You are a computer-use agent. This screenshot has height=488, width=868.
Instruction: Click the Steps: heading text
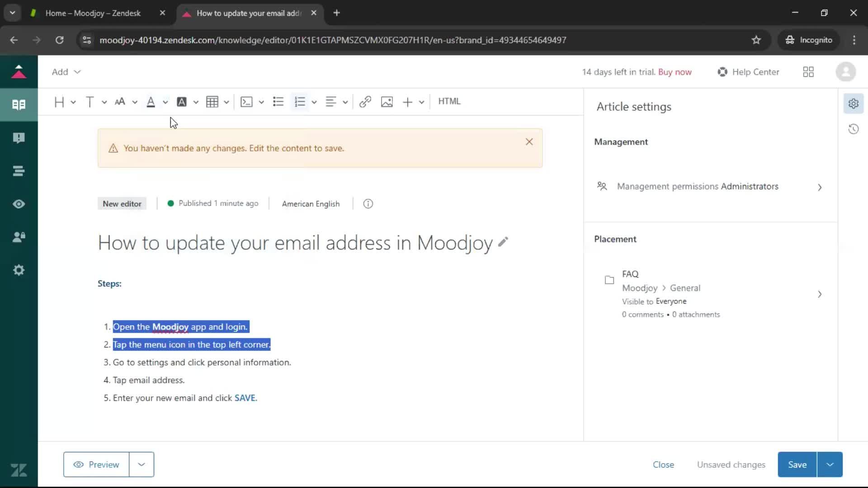(x=109, y=284)
